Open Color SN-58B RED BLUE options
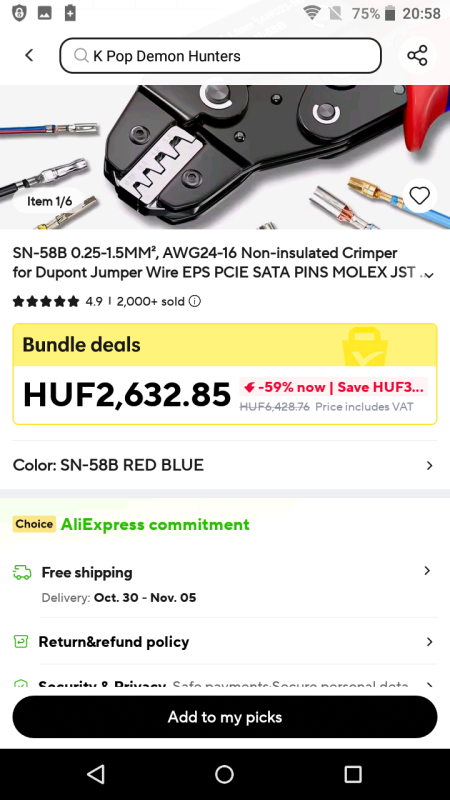Image resolution: width=450 pixels, height=800 pixels. pyautogui.click(x=224, y=465)
